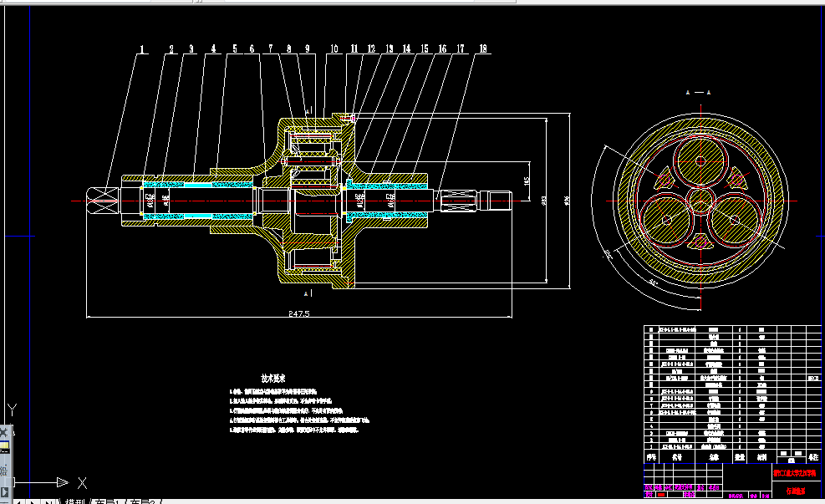Click the arrow button at the palette's bottom
The image size is (825, 504).
pyautogui.click(x=3, y=492)
